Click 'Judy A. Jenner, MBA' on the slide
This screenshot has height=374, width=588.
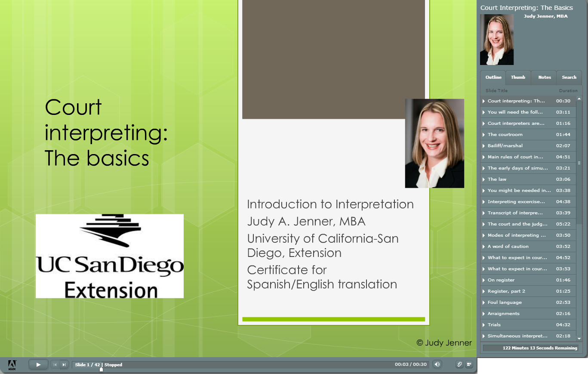click(x=306, y=222)
